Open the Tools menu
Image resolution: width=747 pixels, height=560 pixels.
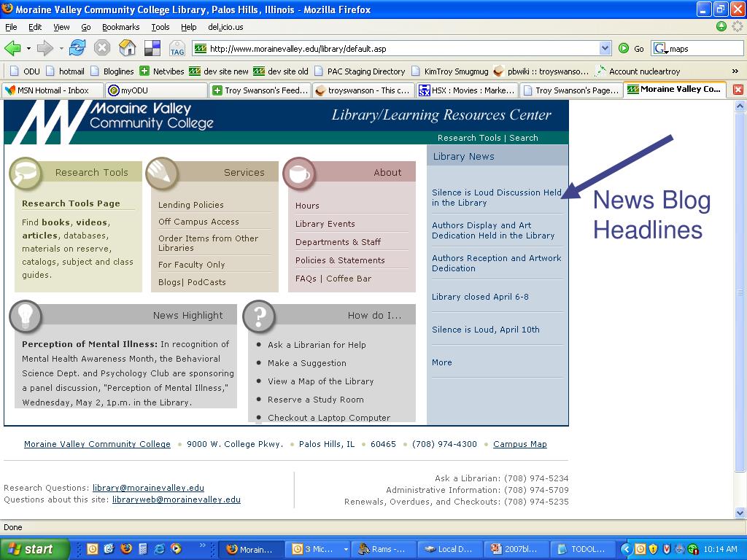(x=160, y=27)
